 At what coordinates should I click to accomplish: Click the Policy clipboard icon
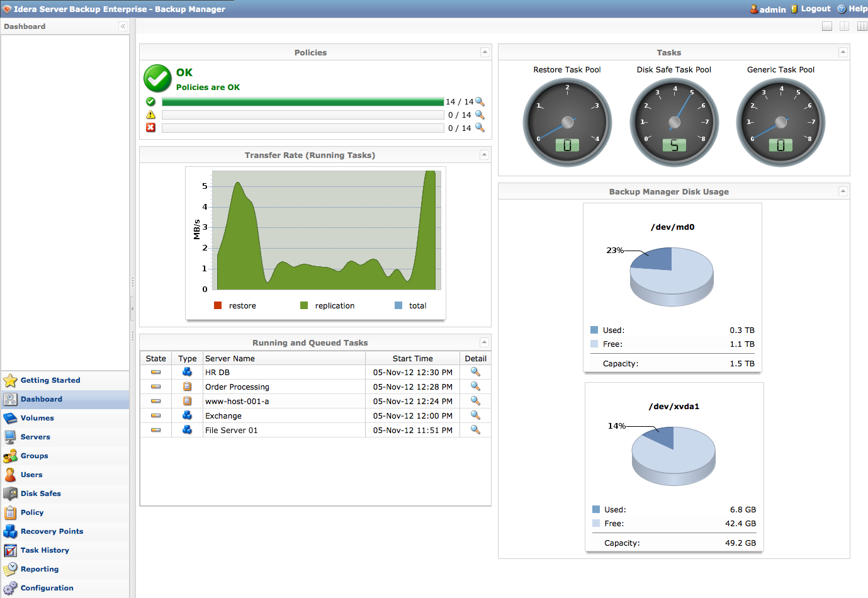point(10,512)
